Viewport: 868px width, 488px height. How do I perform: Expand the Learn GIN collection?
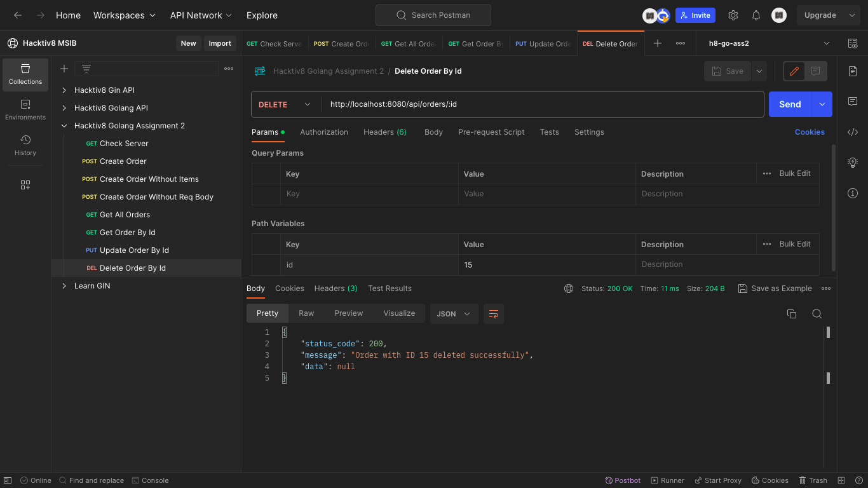64,286
